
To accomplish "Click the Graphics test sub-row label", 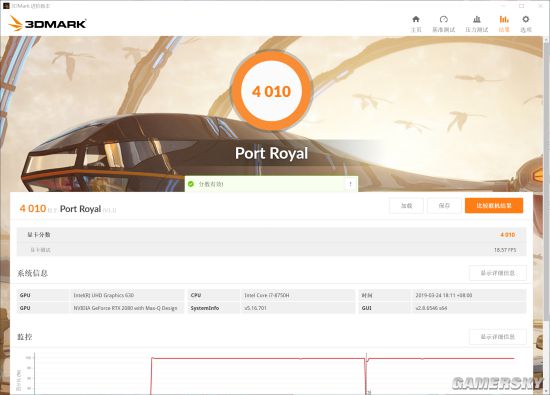I will (40, 250).
